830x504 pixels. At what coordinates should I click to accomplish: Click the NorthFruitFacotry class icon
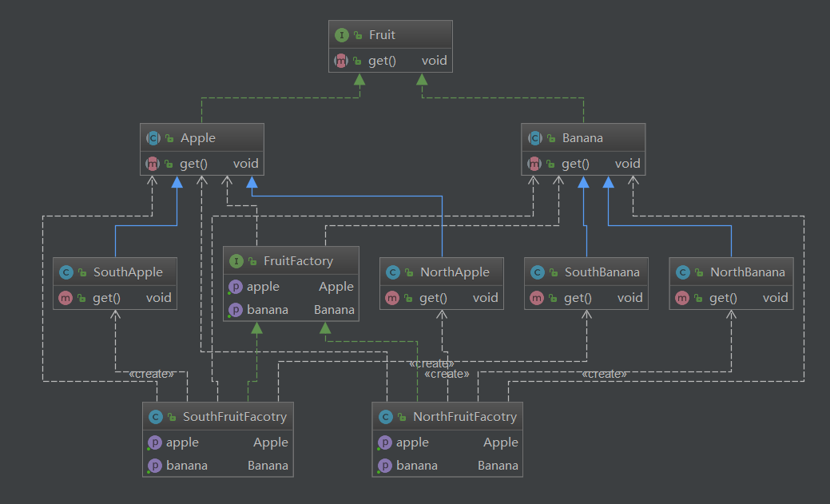click(x=386, y=417)
